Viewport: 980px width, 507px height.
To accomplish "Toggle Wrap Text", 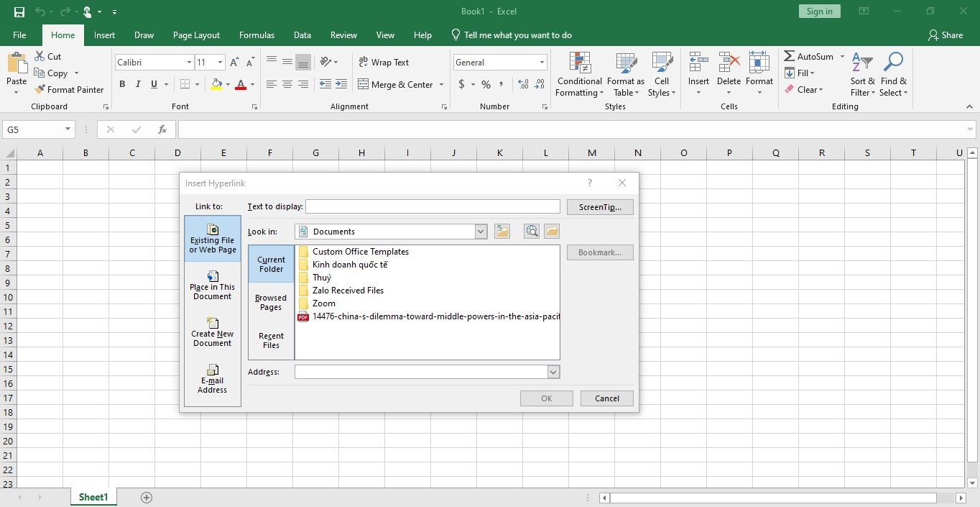I will [384, 63].
